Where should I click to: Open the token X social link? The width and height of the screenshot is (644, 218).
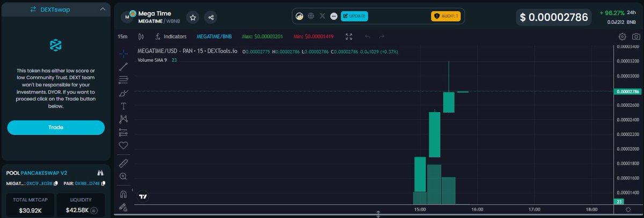click(322, 16)
